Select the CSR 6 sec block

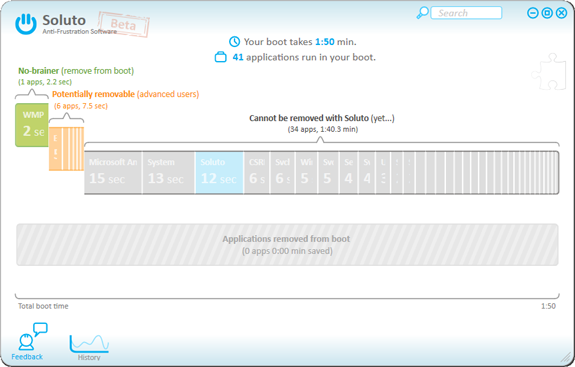(257, 172)
